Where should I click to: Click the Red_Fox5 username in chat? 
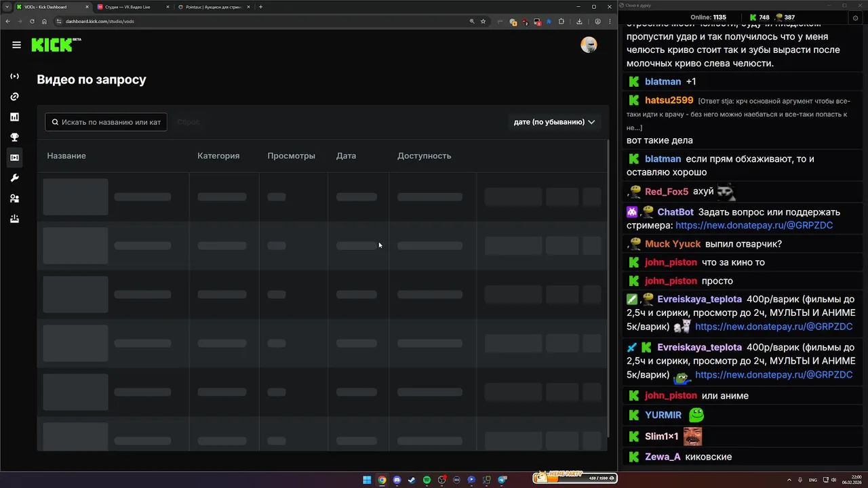pyautogui.click(x=667, y=192)
